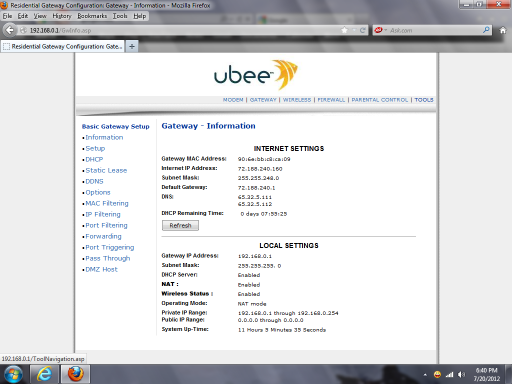Image resolution: width=512 pixels, height=384 pixels.
Task: Launch Internet Explorer from the taskbar
Action: pos(44,374)
